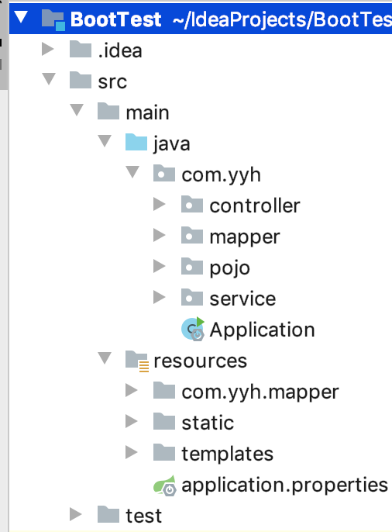The height and width of the screenshot is (532, 392).
Task: Click the com.yyh package icon
Action: click(x=164, y=173)
